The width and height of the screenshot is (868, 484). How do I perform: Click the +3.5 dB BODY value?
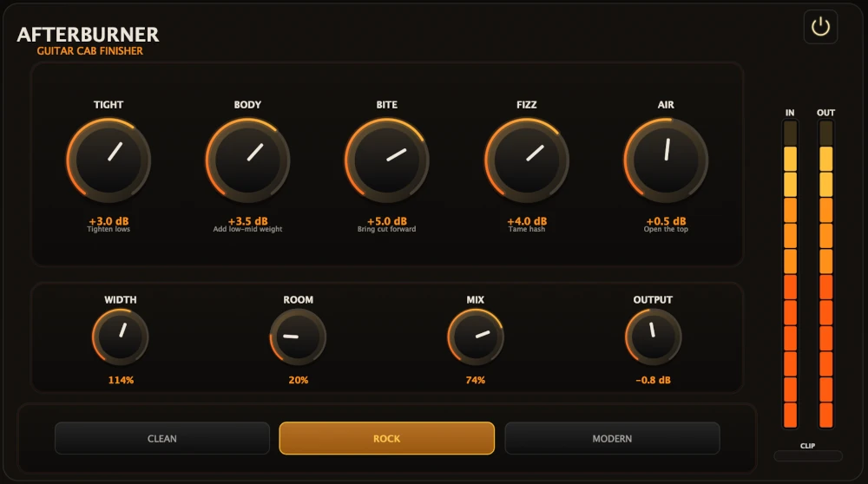(247, 220)
